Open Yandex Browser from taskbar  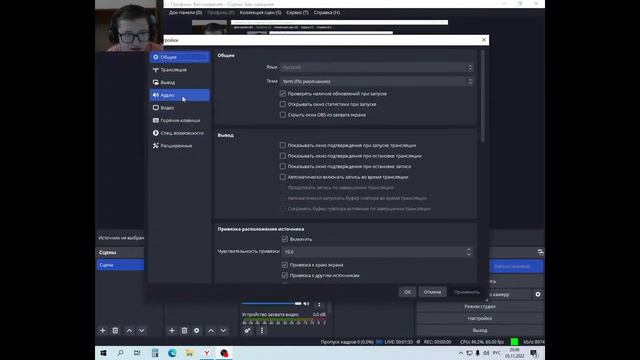coord(207,353)
